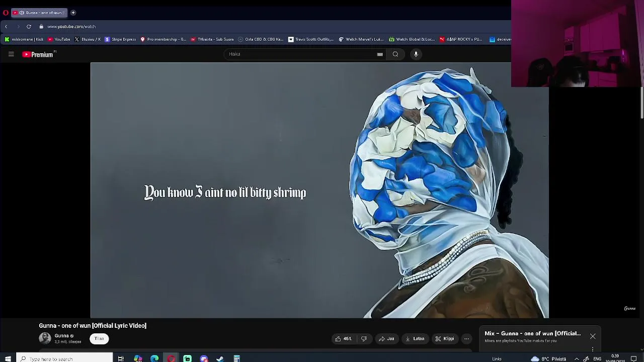The height and width of the screenshot is (362, 644).
Task: Dislike the Gunna video
Action: pyautogui.click(x=364, y=339)
